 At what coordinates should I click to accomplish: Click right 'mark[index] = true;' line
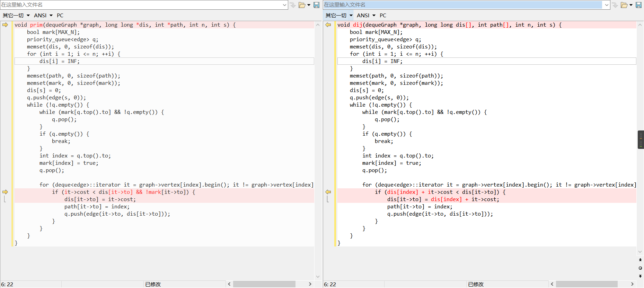click(x=392, y=163)
